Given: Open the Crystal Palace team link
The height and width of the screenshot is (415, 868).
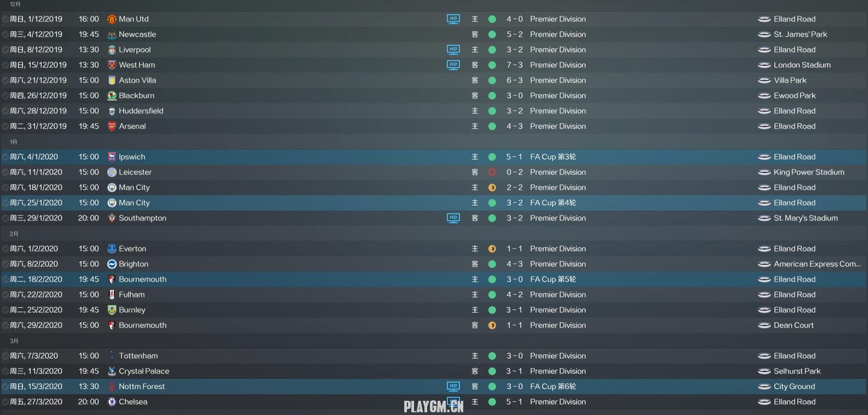Looking at the screenshot, I should point(144,371).
